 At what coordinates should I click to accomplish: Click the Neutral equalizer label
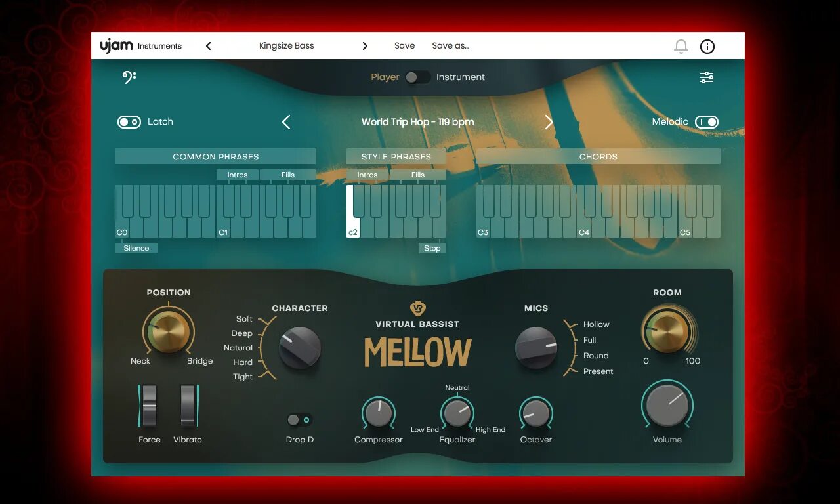pyautogui.click(x=457, y=388)
